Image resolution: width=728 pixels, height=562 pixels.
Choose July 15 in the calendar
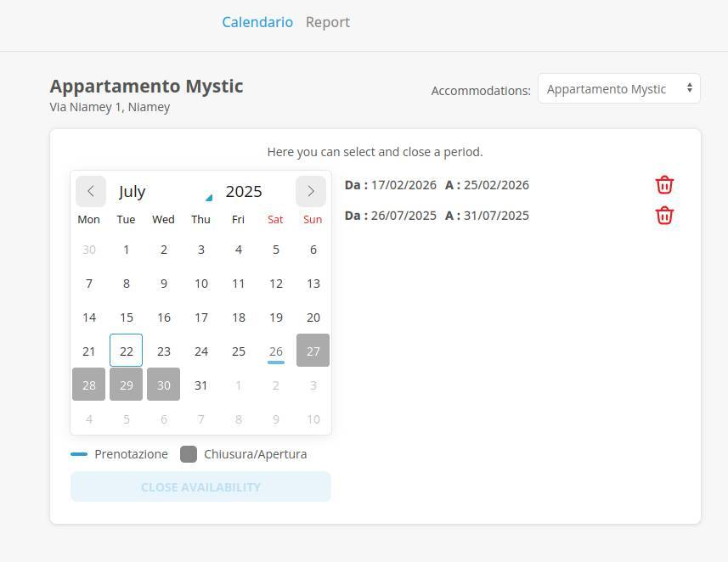coord(127,318)
